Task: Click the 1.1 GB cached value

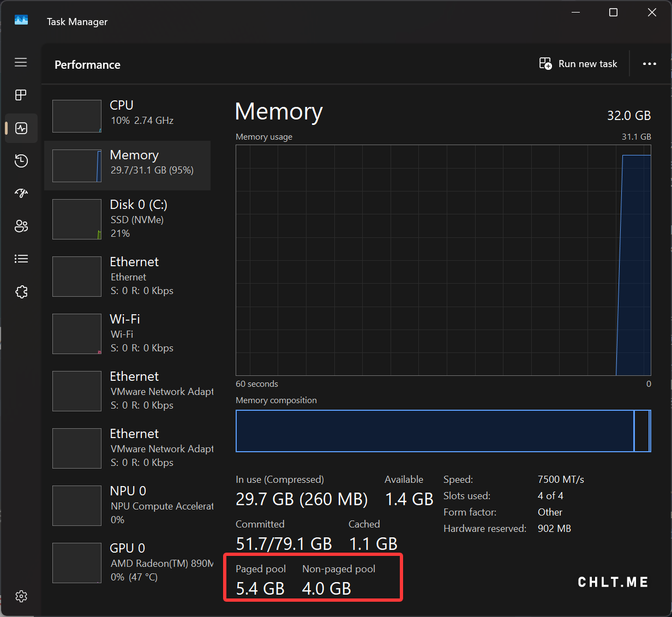Action: 373,544
